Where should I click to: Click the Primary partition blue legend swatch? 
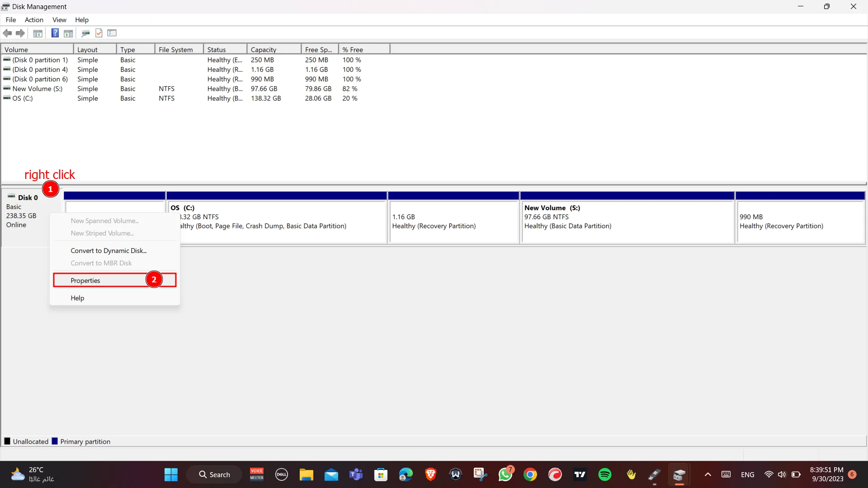(x=55, y=441)
